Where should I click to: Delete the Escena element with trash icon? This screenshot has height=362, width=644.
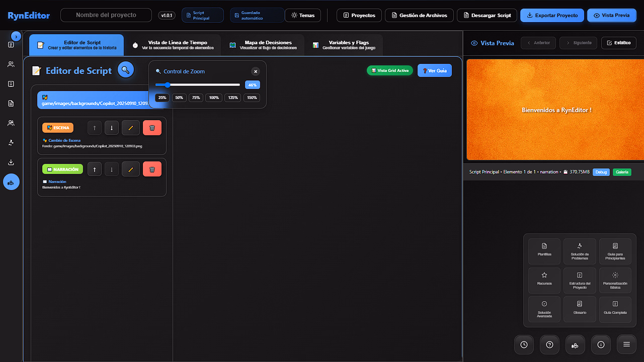152,128
